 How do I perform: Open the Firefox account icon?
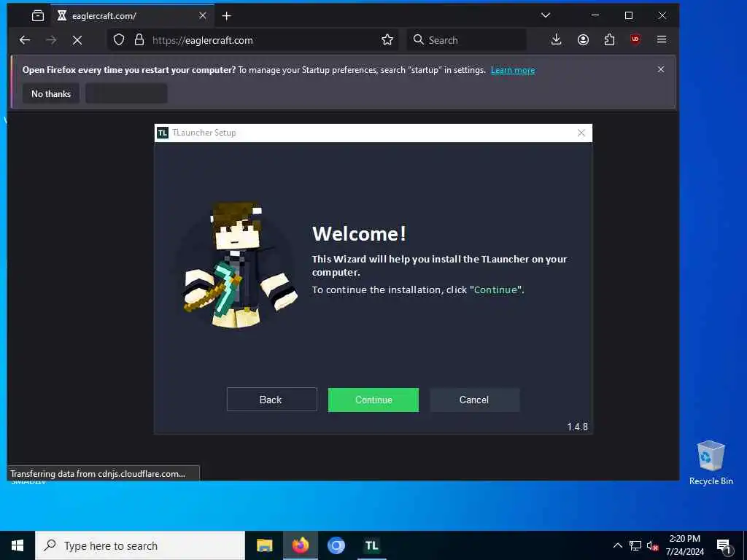[583, 40]
